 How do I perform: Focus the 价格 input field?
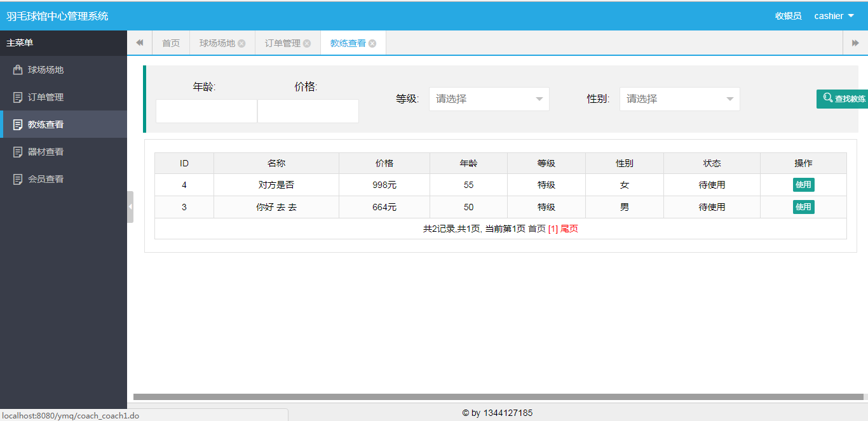pos(308,111)
